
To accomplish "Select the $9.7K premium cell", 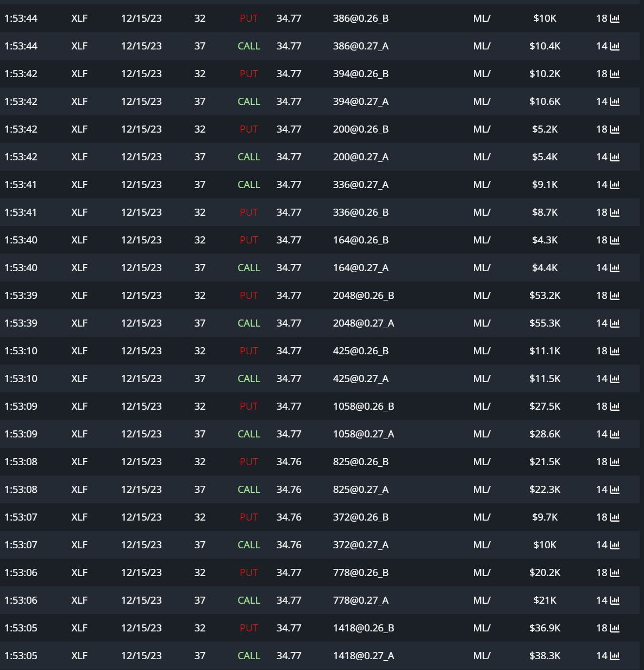I will point(545,517).
